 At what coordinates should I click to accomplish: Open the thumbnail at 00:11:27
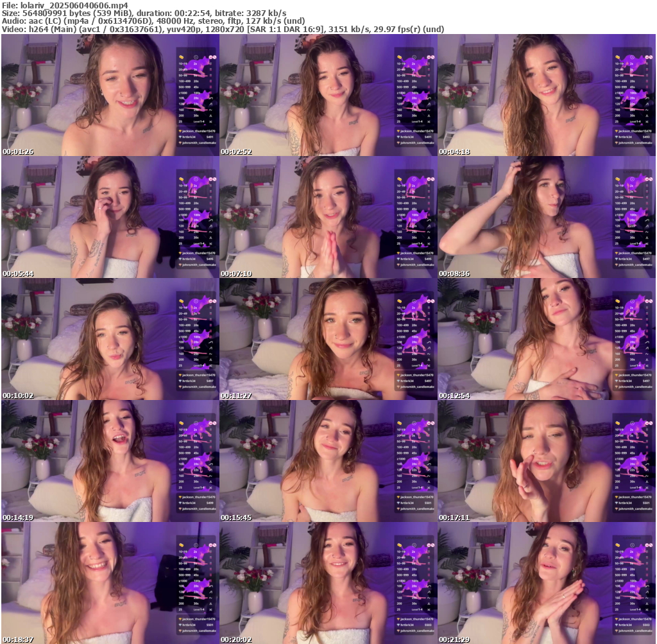328,339
